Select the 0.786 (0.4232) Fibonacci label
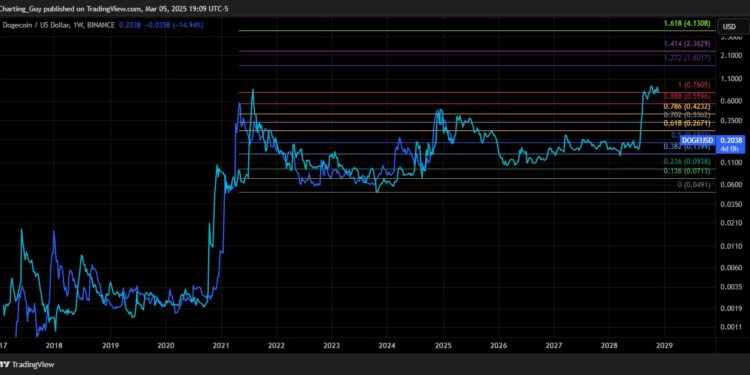This screenshot has height=375, width=750. click(x=687, y=107)
